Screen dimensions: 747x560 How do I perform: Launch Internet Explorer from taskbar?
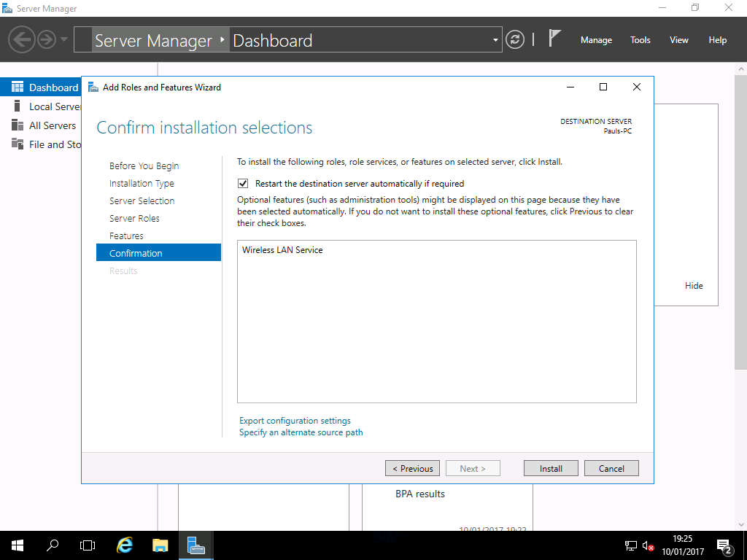pyautogui.click(x=125, y=545)
